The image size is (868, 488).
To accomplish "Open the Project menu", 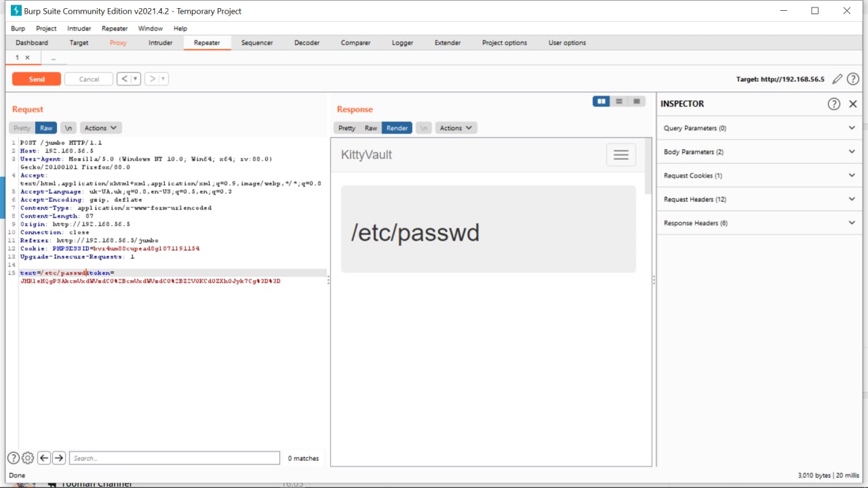I will tap(46, 28).
